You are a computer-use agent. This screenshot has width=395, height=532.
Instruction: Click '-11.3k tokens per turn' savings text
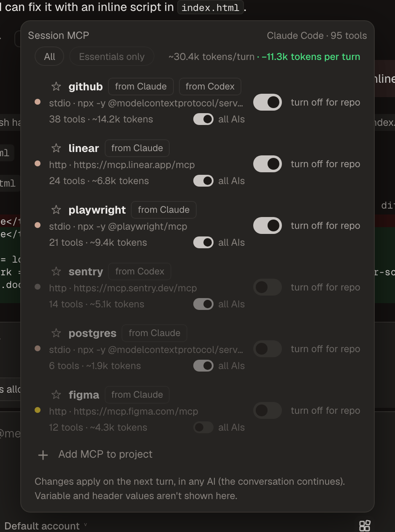point(311,57)
